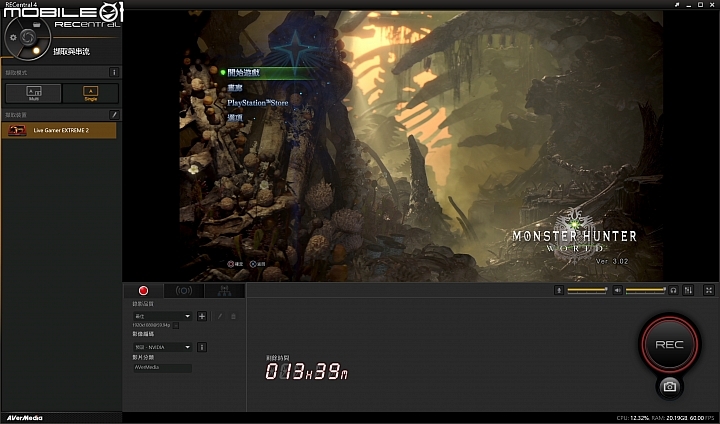The width and height of the screenshot is (720, 424).
Task: Open video encoder NVIDIA dropdown
Action: click(x=162, y=347)
